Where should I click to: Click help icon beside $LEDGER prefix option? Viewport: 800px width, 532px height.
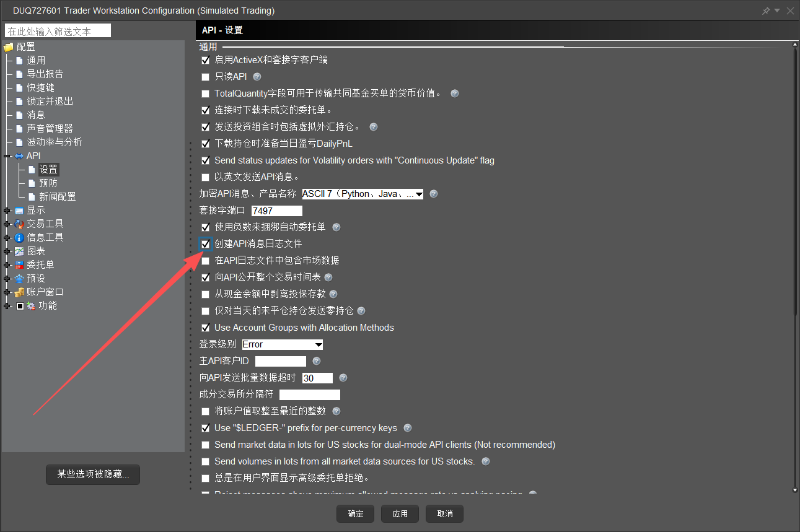click(x=408, y=428)
